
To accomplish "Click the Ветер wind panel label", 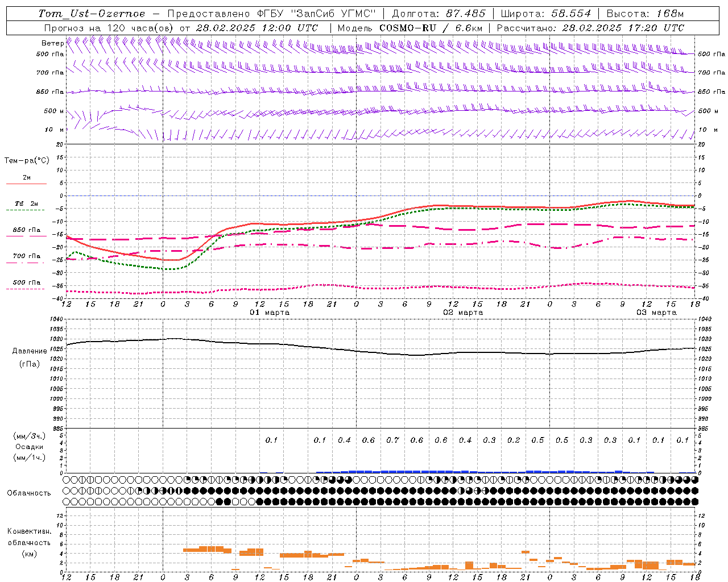I will (52, 43).
